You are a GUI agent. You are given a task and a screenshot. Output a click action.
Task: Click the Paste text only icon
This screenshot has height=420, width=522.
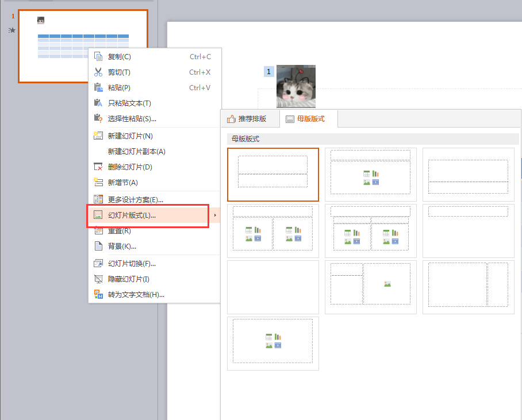(x=98, y=103)
